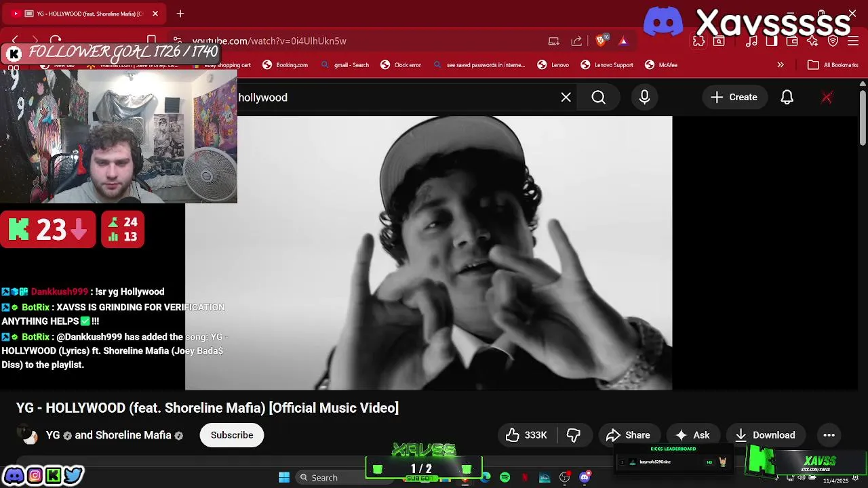The width and height of the screenshot is (868, 488).
Task: Like the video with thumbs up
Action: coord(526,435)
